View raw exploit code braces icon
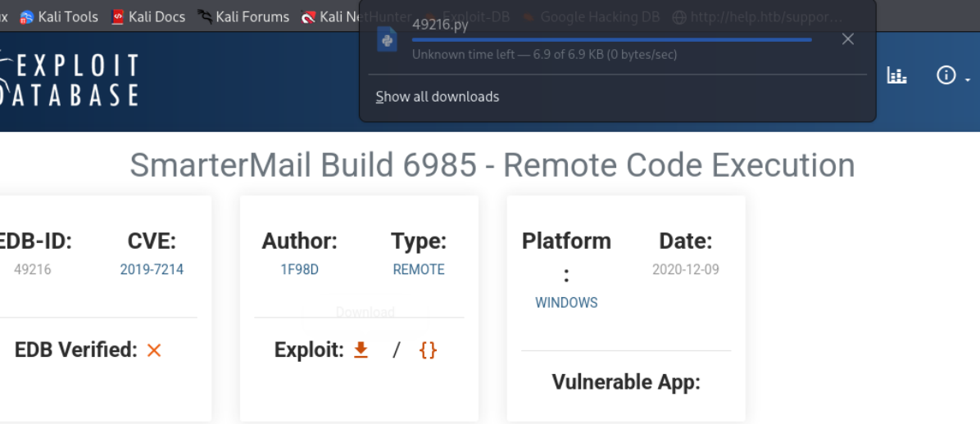980x424 pixels. coord(428,350)
